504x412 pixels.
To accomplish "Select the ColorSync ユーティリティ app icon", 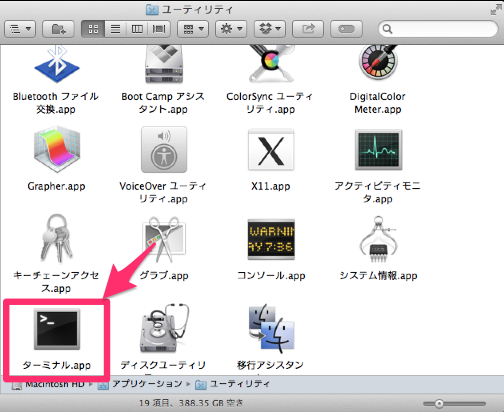I will (271, 64).
